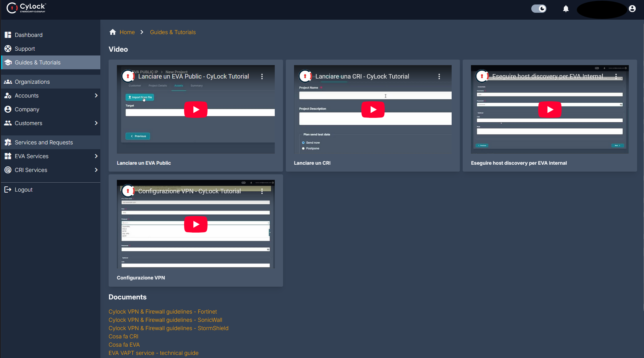Click the Lanciare un CRI caption

pos(312,163)
